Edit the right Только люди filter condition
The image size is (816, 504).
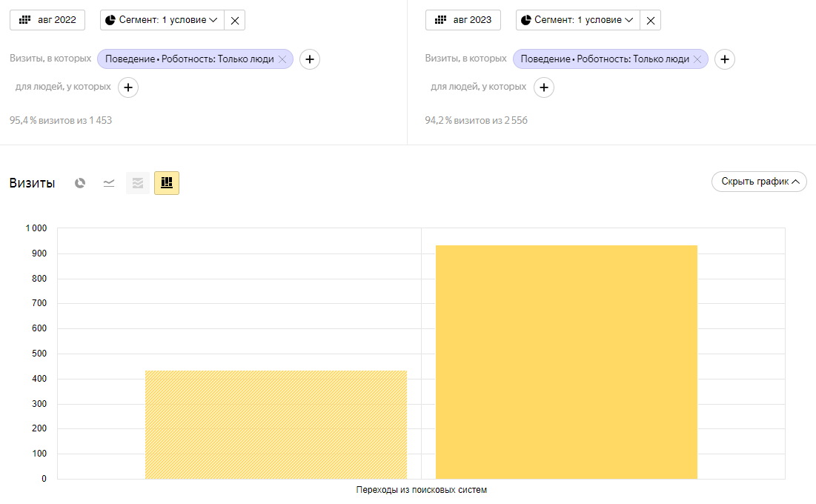[604, 59]
